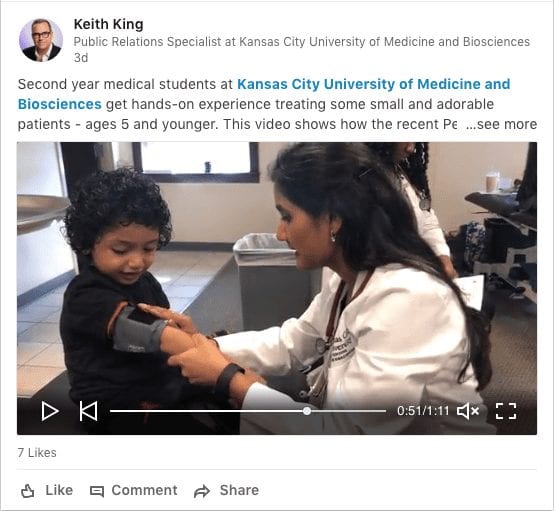Enter fullscreen video mode
Viewport: 554px width, 511px height.
coord(506,411)
